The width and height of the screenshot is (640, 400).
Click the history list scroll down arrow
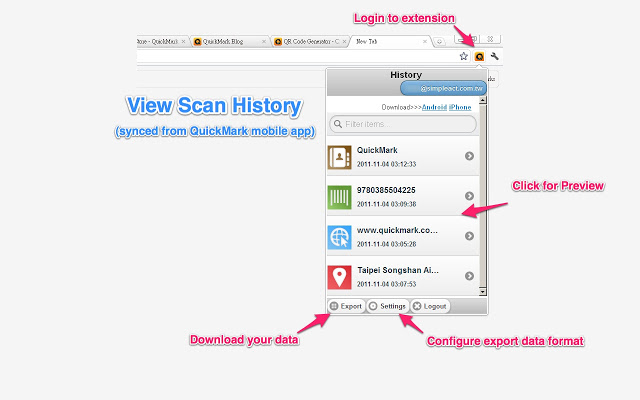(x=483, y=292)
